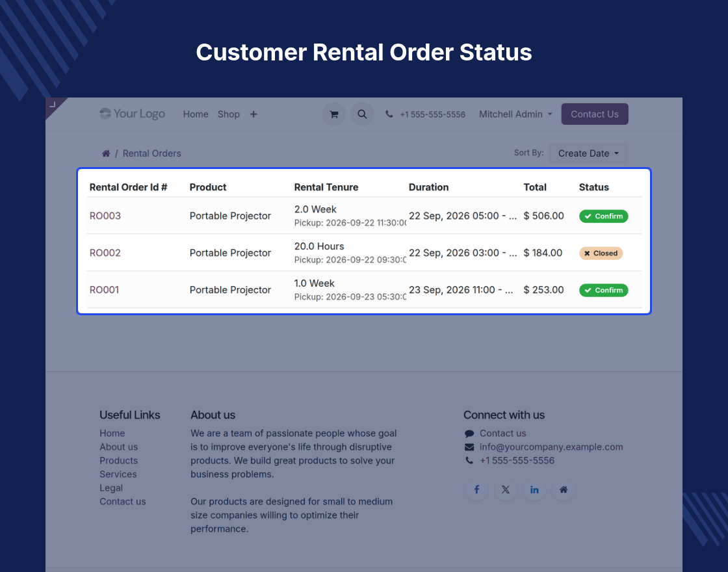Click Contact us under Connect with us
Screen dimensions: 728x572
click(503, 433)
